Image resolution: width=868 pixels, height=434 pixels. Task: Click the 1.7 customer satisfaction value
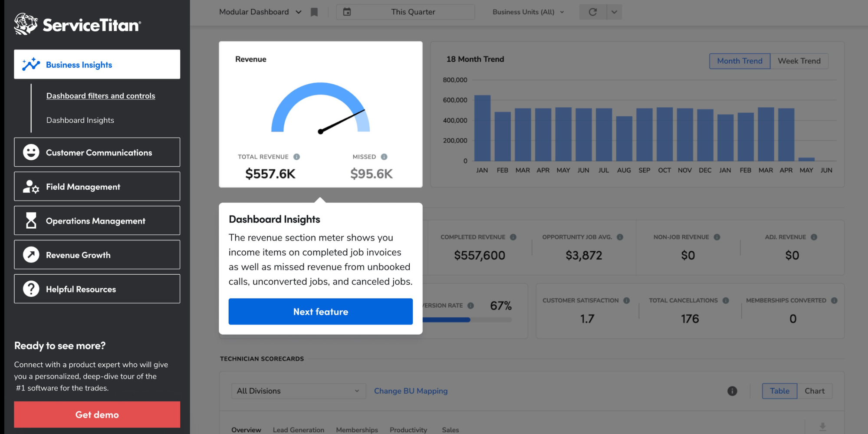tap(587, 319)
